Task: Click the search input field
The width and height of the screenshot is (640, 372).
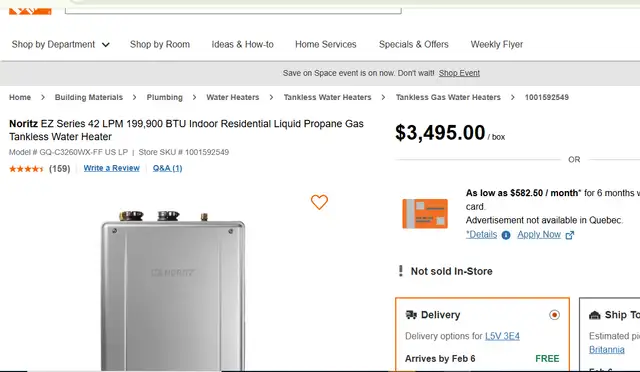Action: [233, 9]
